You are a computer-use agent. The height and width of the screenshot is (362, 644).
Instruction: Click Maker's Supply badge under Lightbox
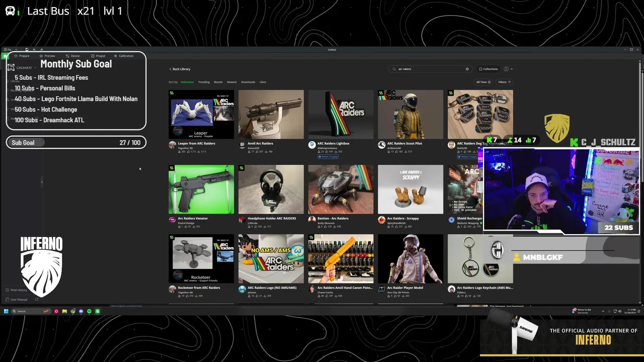328,156
